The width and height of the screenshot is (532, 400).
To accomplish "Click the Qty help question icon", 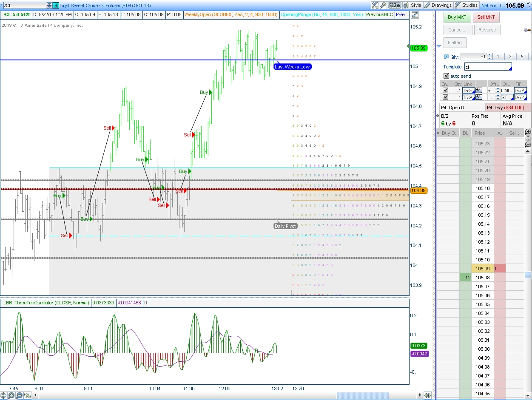I will point(446,57).
